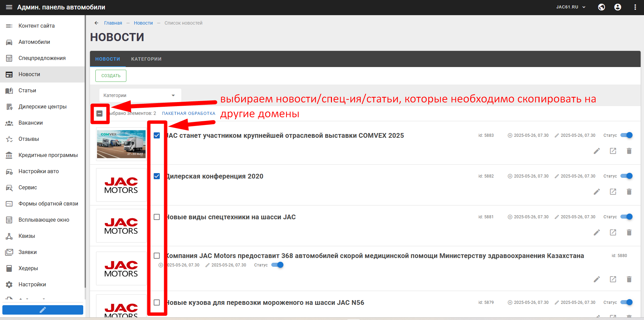Edit the COMVEX 2025 news item
The height and width of the screenshot is (320, 644).
tap(597, 151)
